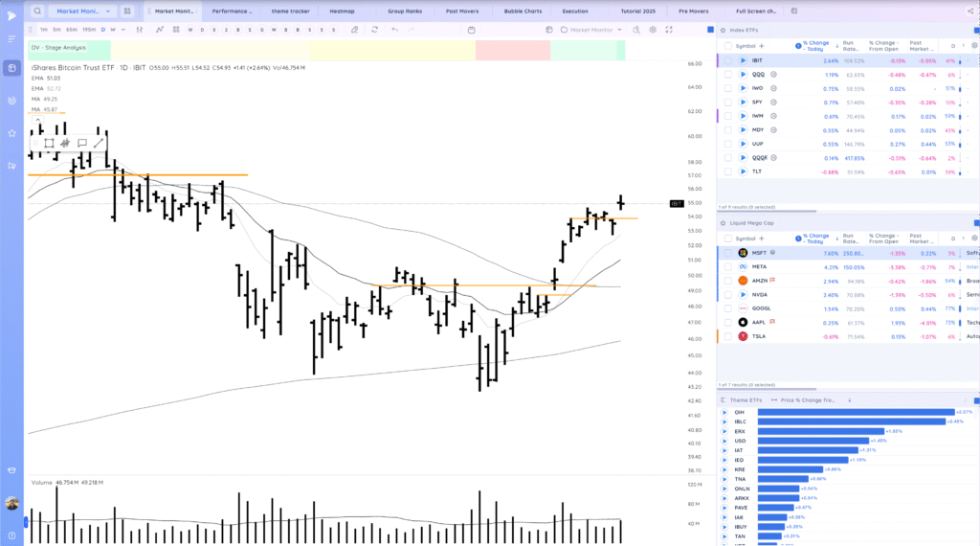Redo the last chart action
Viewport: 980px width, 546px height.
pos(412,30)
